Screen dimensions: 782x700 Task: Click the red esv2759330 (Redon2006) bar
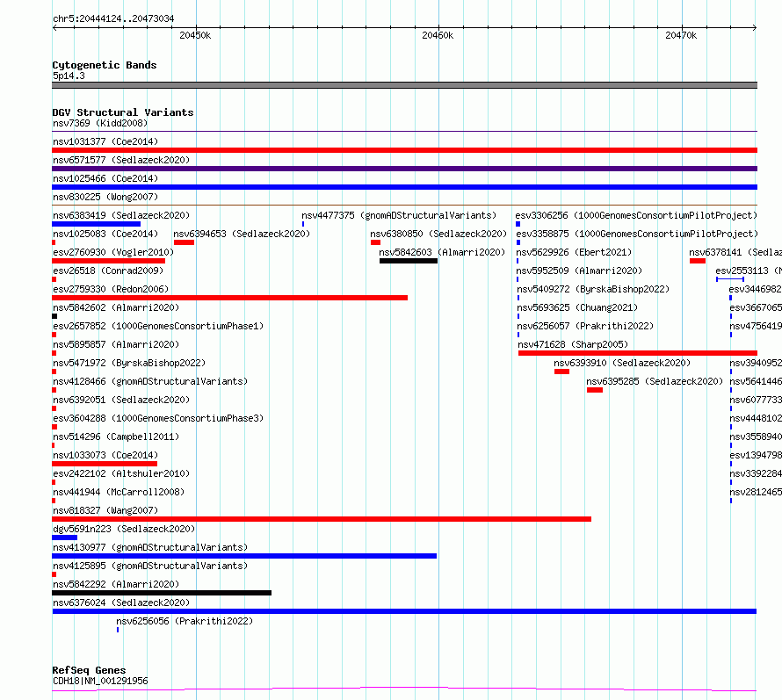click(230, 298)
